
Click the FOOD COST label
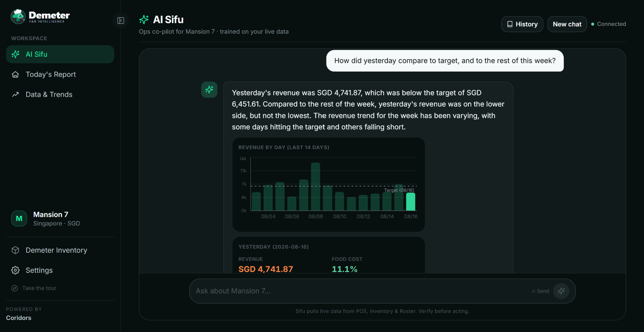click(347, 259)
